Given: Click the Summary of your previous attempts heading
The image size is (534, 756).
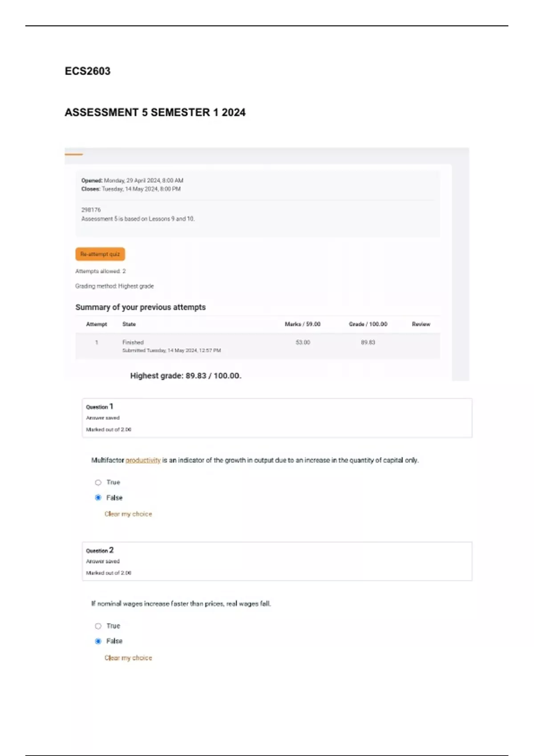Looking at the screenshot, I should [140, 307].
